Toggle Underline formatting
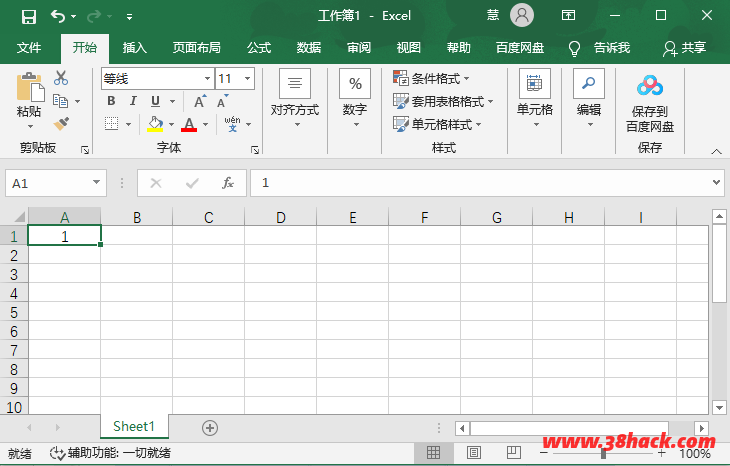The image size is (730, 466). 155,101
